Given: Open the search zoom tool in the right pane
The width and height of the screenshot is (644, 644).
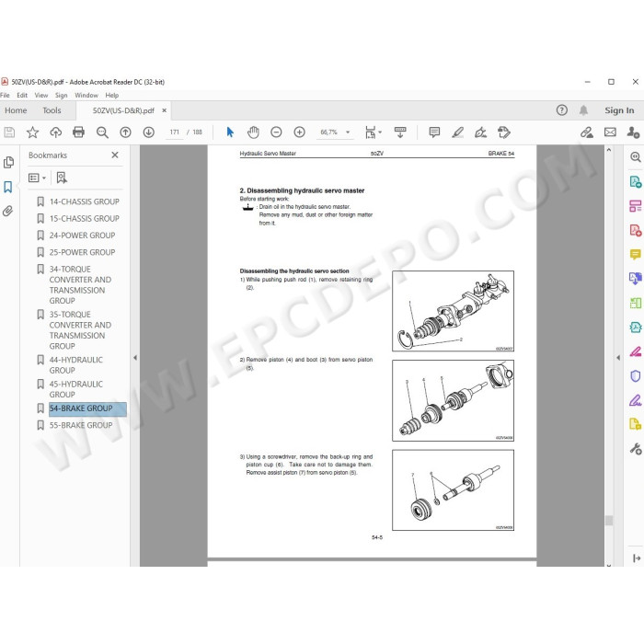Looking at the screenshot, I should pos(636,157).
